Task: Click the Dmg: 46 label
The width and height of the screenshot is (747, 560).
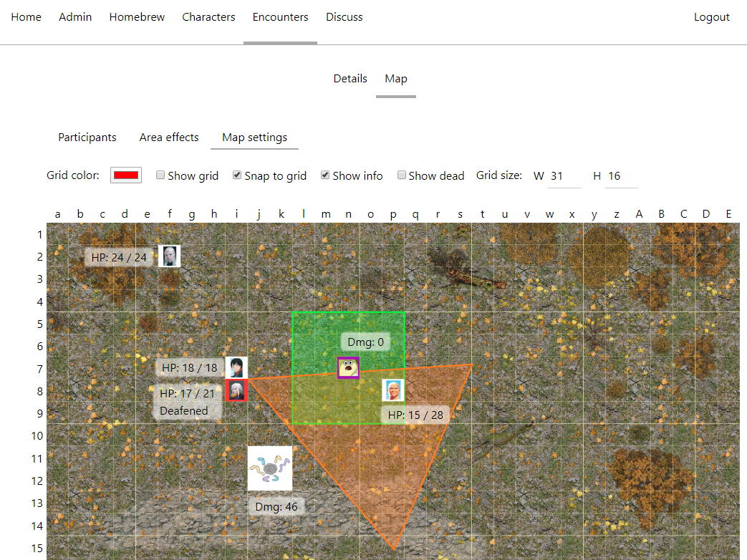Action: point(276,507)
